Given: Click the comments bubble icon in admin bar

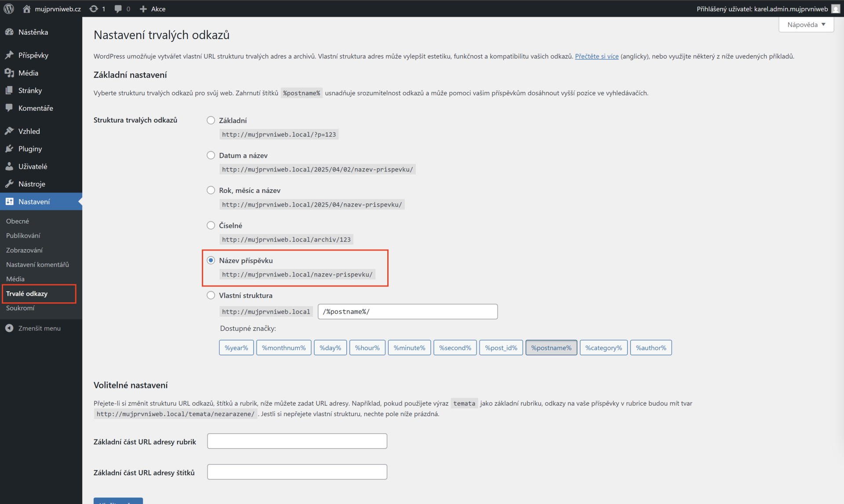Looking at the screenshot, I should pyautogui.click(x=118, y=9).
